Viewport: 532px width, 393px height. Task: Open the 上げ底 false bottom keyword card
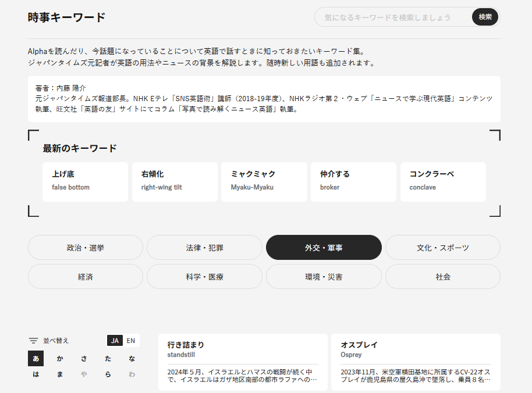point(85,182)
